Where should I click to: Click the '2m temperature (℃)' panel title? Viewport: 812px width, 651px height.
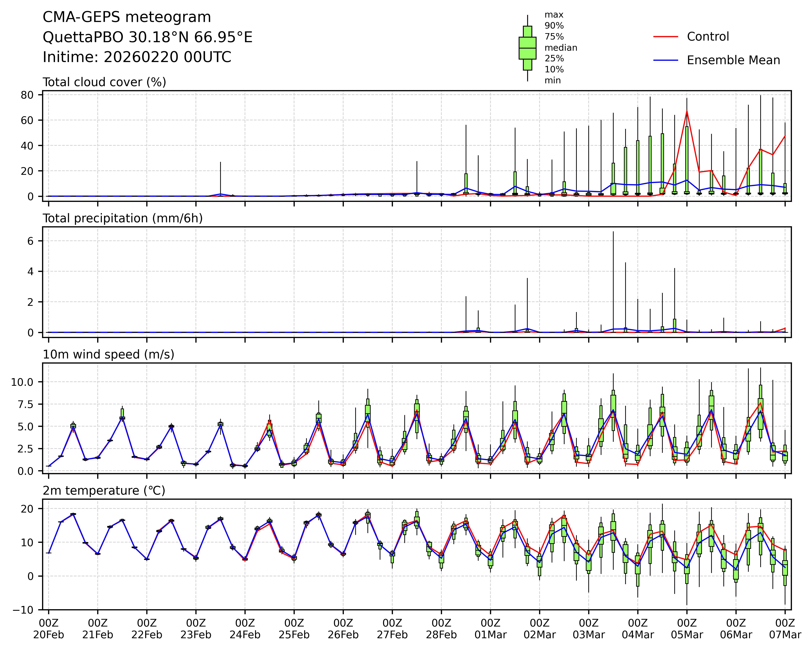click(x=104, y=491)
